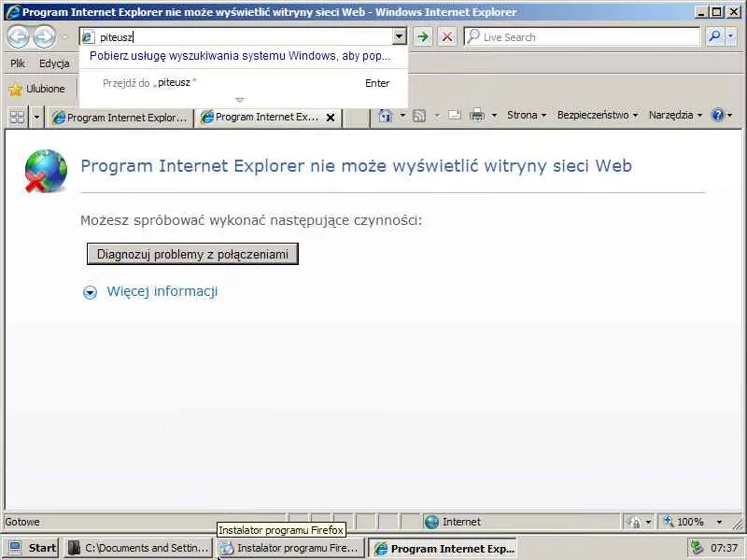Click Diagnozuj problemy z połączeniami button

coord(192,254)
